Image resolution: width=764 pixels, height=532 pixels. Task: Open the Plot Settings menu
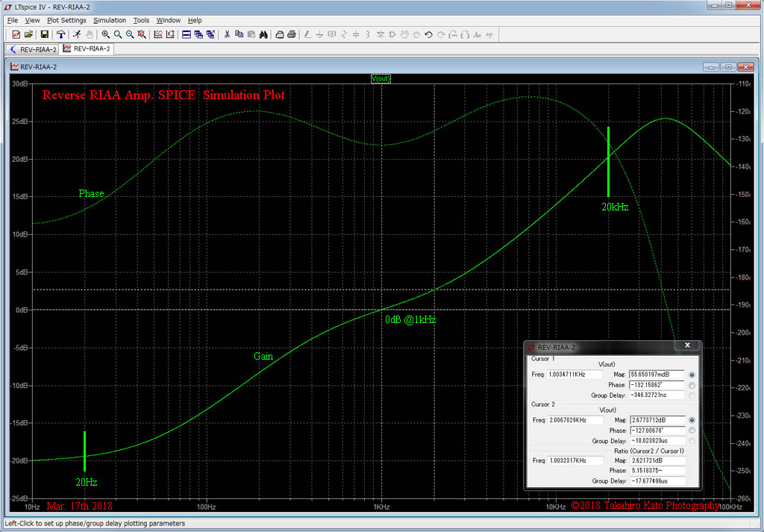tap(66, 20)
